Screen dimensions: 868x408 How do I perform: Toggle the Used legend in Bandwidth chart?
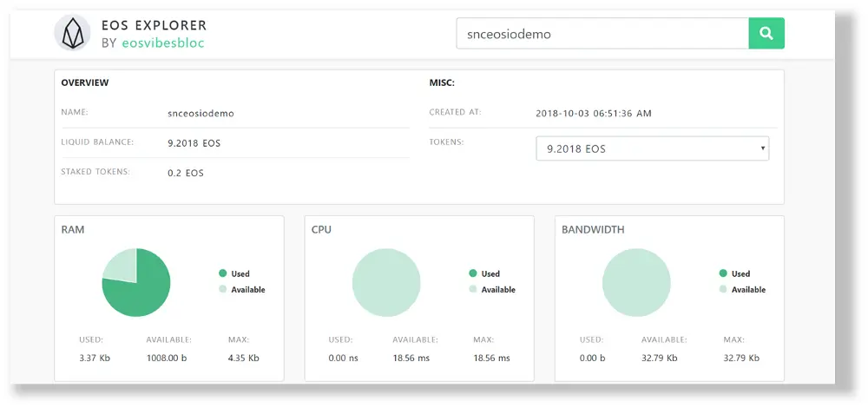(x=734, y=273)
